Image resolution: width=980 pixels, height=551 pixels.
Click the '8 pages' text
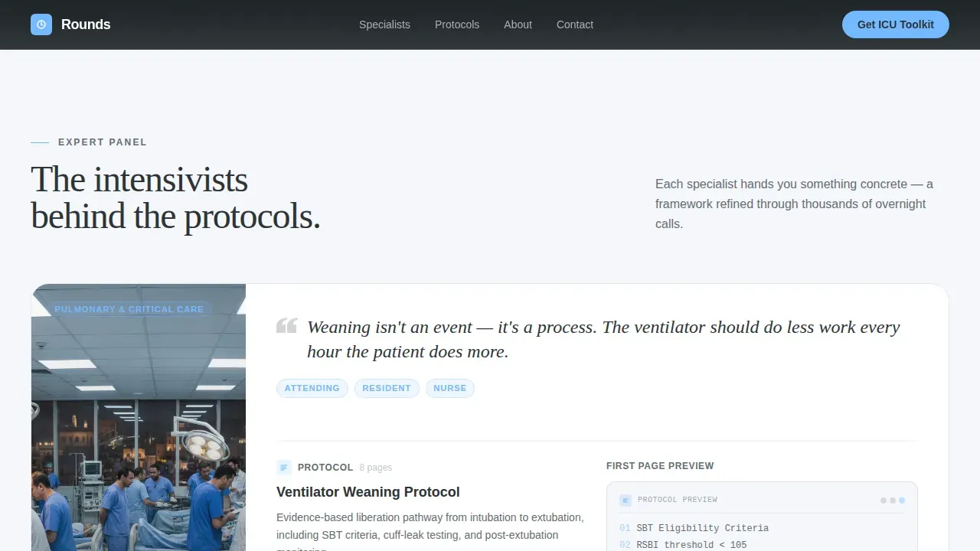376,468
